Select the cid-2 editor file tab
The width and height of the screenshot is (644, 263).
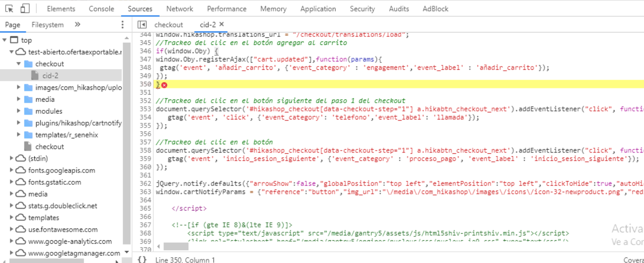208,25
